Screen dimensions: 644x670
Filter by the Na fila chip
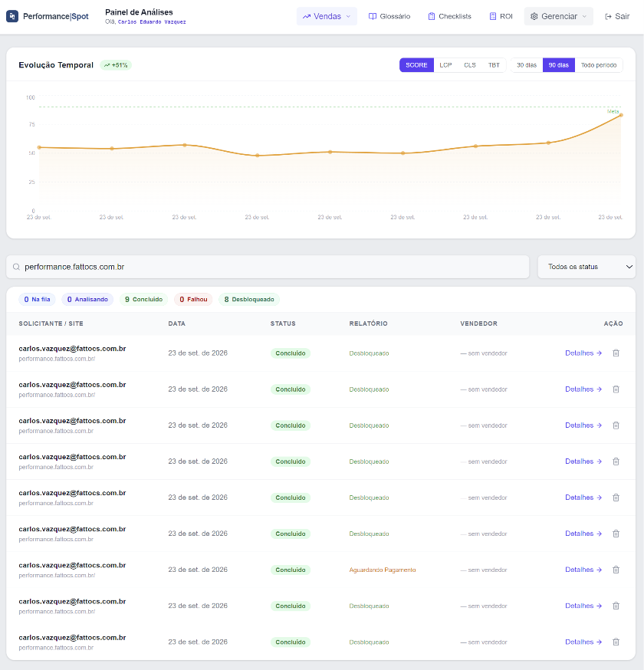[37, 300]
